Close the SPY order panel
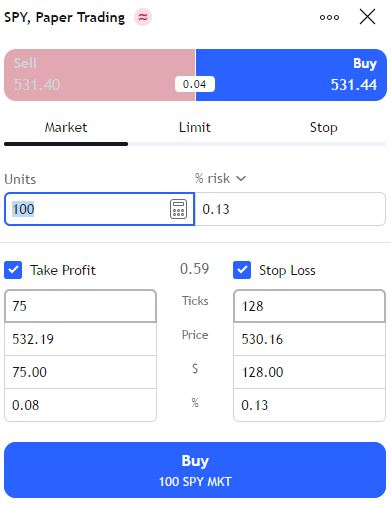 [x=367, y=17]
